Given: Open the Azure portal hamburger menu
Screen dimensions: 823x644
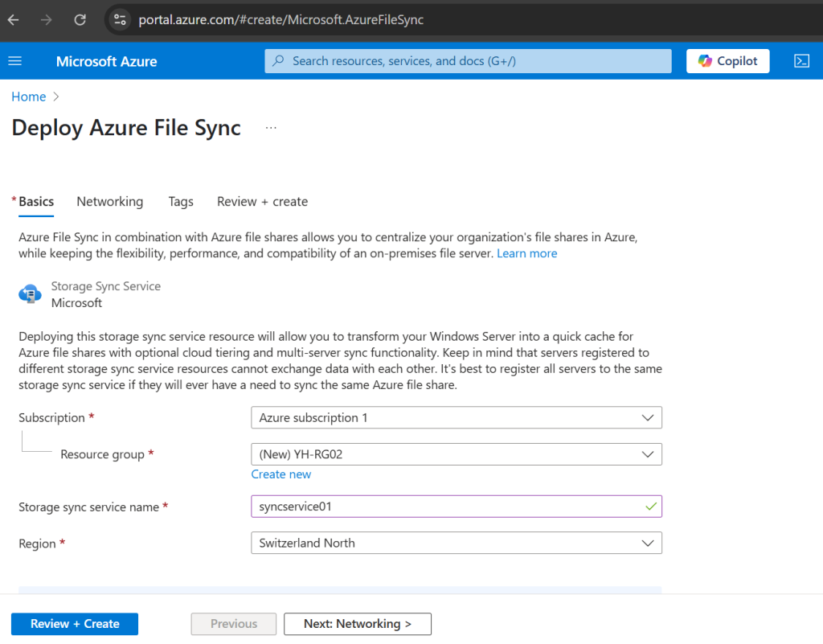Looking at the screenshot, I should 15,61.
